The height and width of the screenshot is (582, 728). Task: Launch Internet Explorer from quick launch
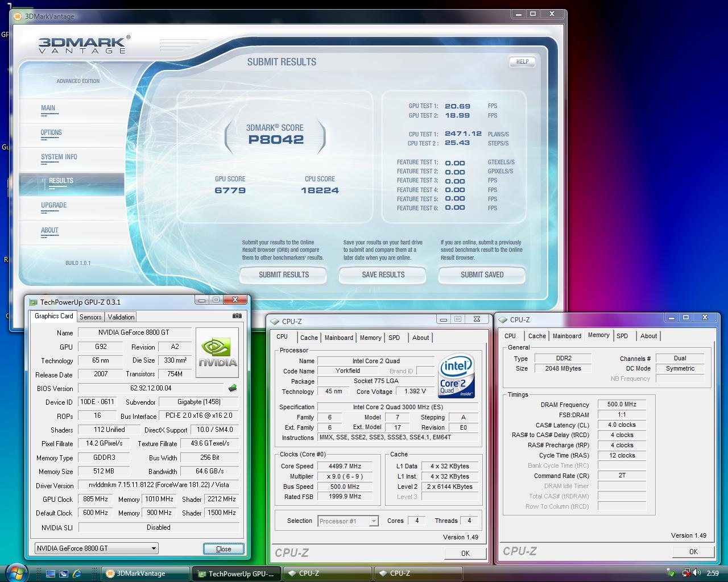click(x=77, y=573)
